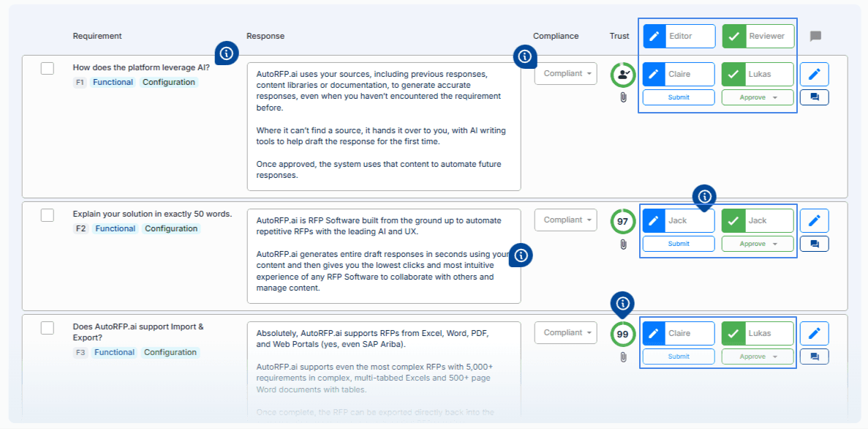This screenshot has width=868, height=429.
Task: Click the trust score 97 ring
Action: click(x=623, y=222)
